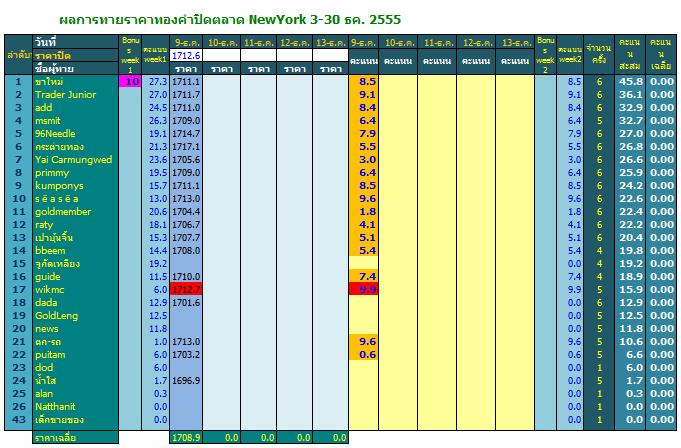Select the red-highlighted price 1712.7
681x448 pixels.
tap(186, 290)
